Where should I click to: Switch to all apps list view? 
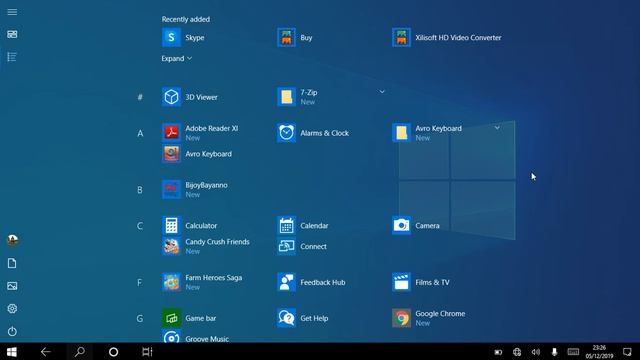(12, 57)
